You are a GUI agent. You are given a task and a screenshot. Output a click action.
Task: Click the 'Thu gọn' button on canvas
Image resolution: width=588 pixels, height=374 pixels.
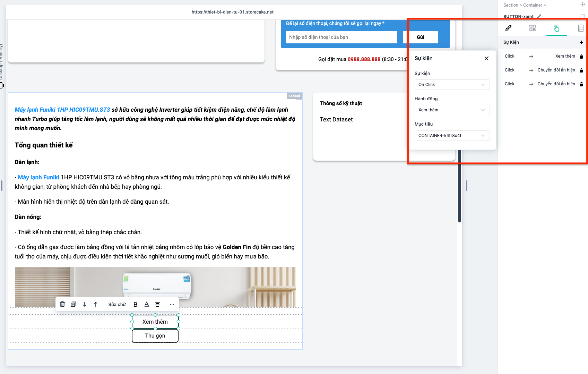click(x=155, y=336)
